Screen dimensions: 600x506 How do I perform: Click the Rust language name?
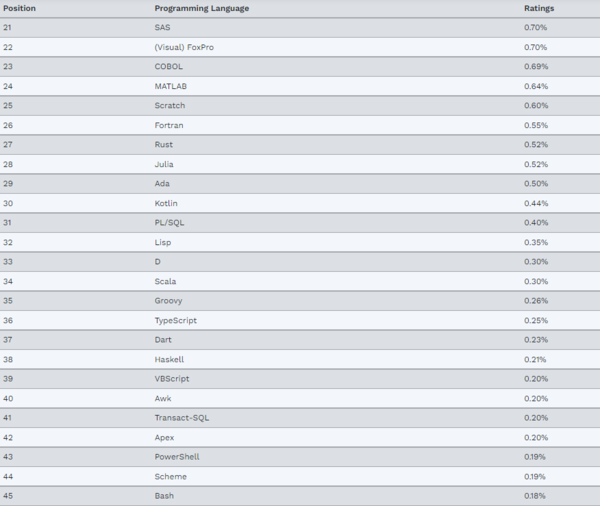[x=164, y=145]
